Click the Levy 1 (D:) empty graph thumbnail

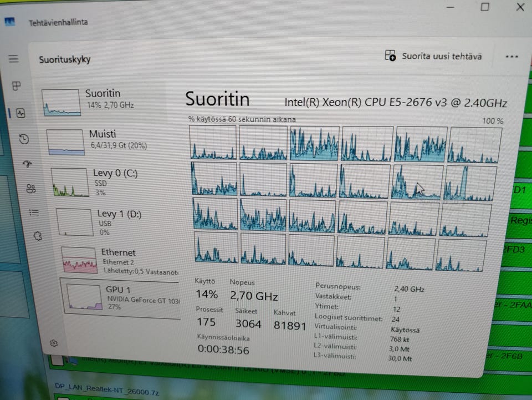(x=74, y=222)
